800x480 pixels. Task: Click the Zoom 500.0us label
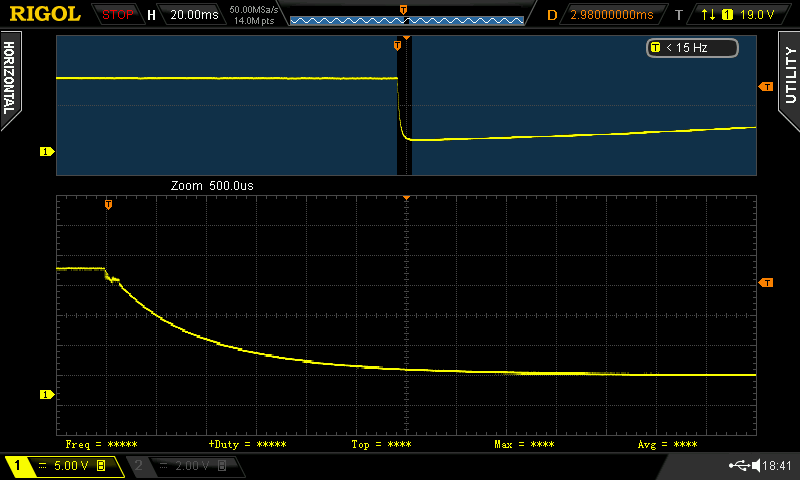tap(212, 186)
